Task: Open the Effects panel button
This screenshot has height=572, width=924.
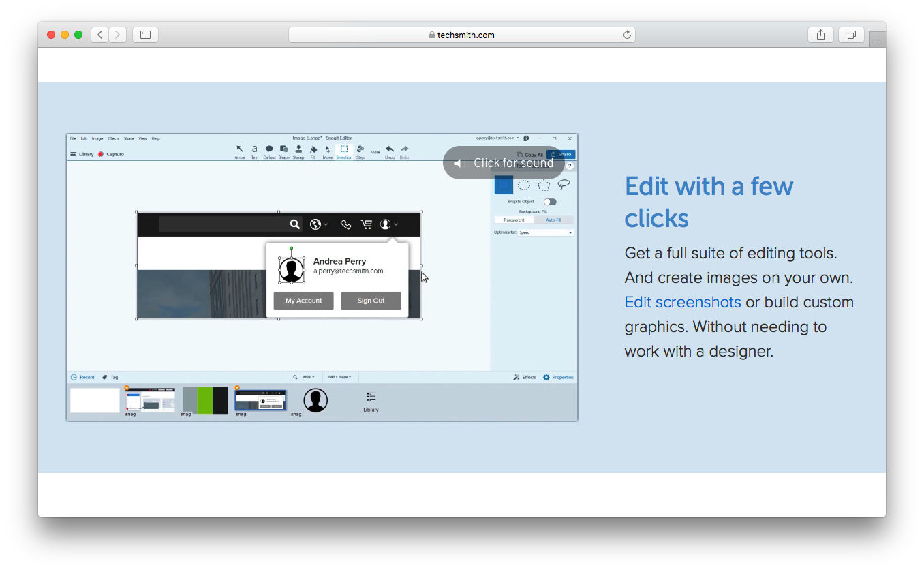Action: [525, 377]
